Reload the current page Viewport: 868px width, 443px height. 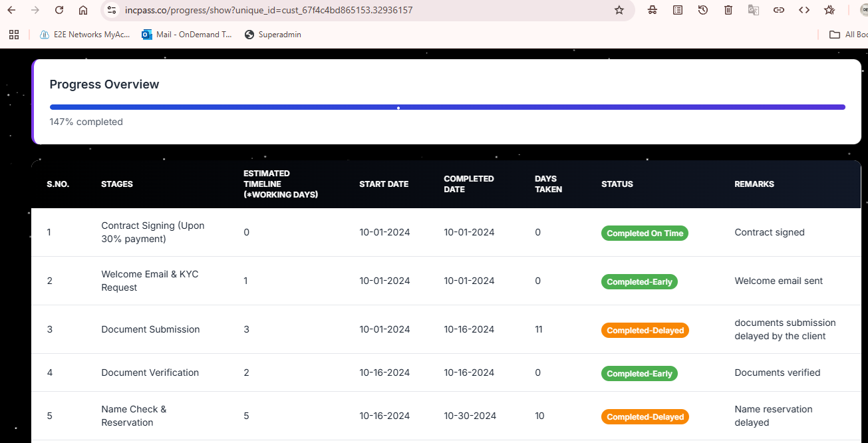pyautogui.click(x=59, y=10)
